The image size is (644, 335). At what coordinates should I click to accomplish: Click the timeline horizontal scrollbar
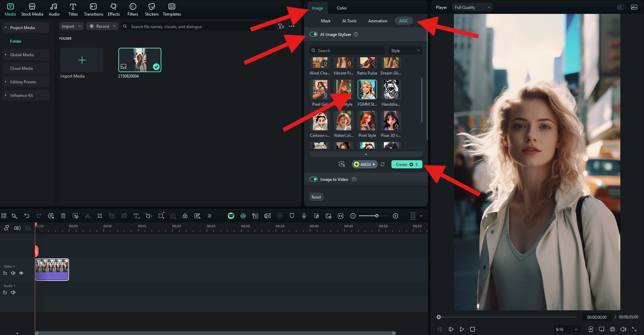(x=215, y=333)
